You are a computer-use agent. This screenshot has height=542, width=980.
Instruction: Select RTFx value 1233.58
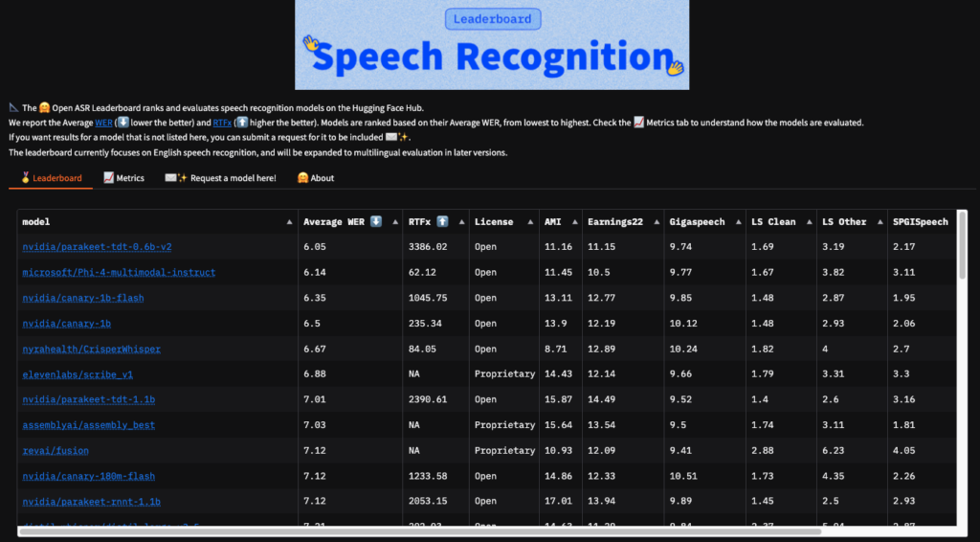pyautogui.click(x=428, y=476)
